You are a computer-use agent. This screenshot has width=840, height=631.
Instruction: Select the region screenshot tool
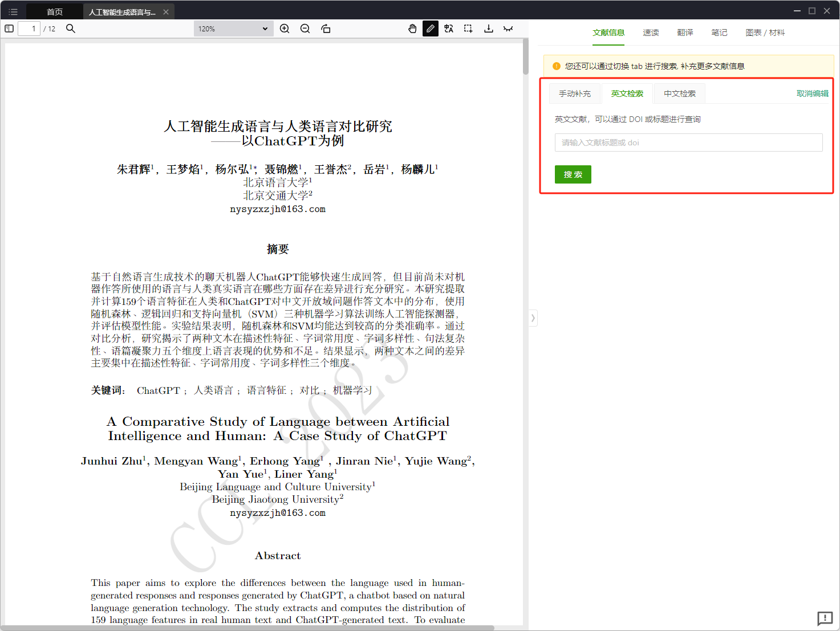pos(468,29)
